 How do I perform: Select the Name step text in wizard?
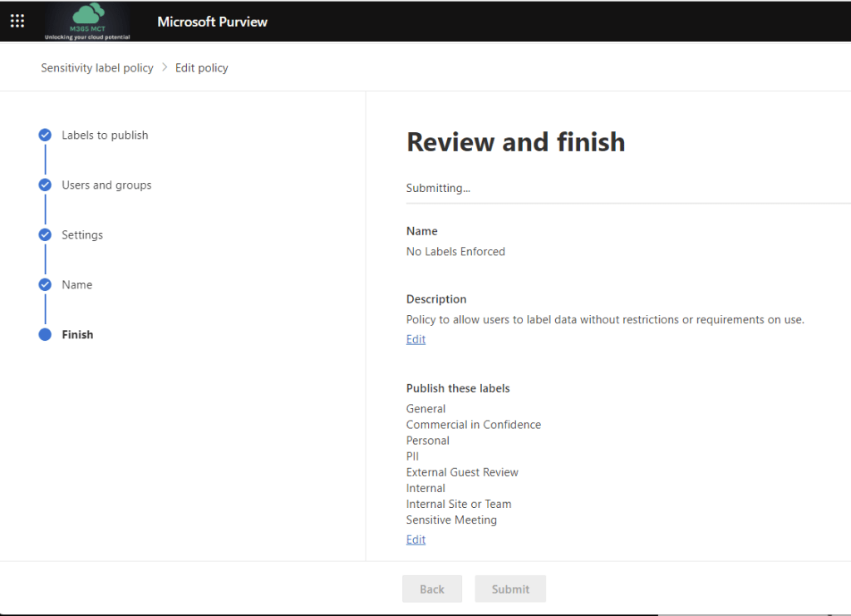[76, 284]
